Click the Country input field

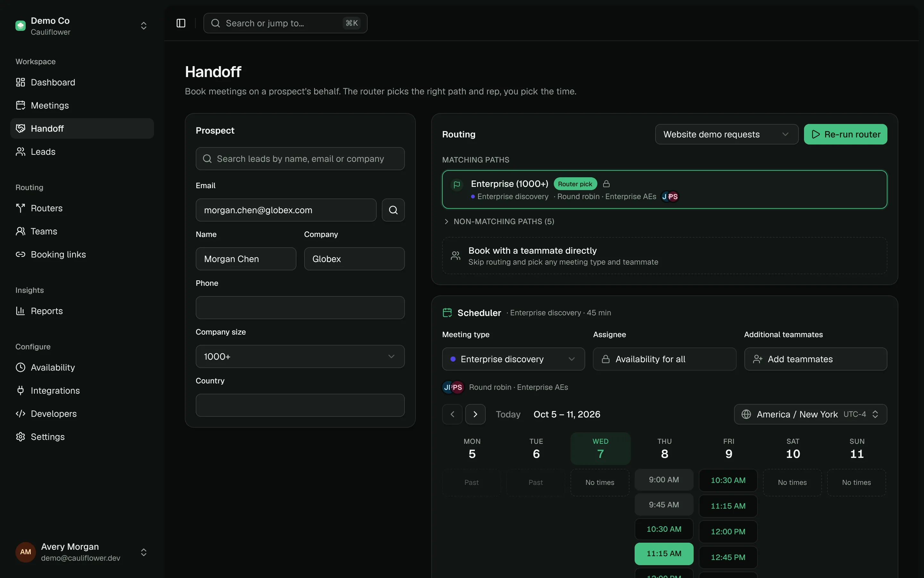300,405
